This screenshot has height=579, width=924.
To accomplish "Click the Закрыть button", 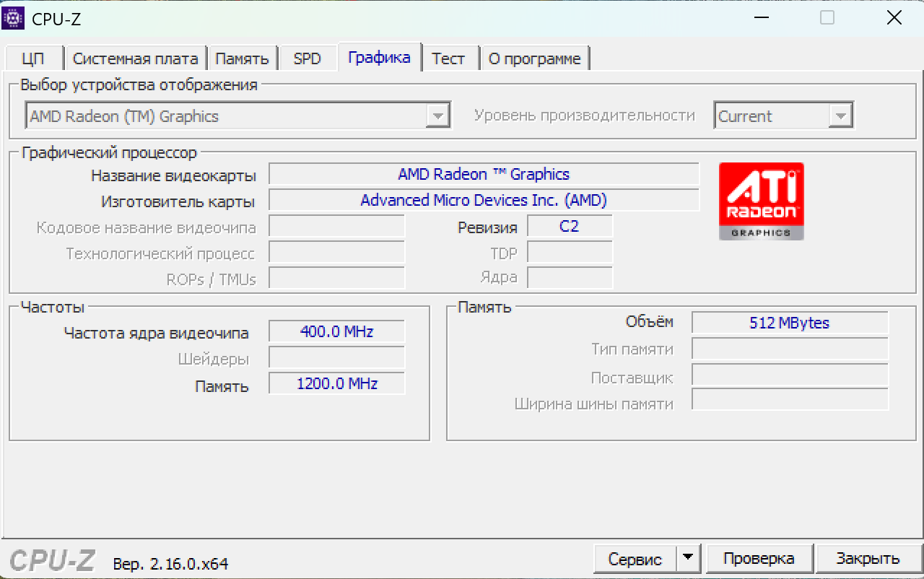I will tap(868, 558).
